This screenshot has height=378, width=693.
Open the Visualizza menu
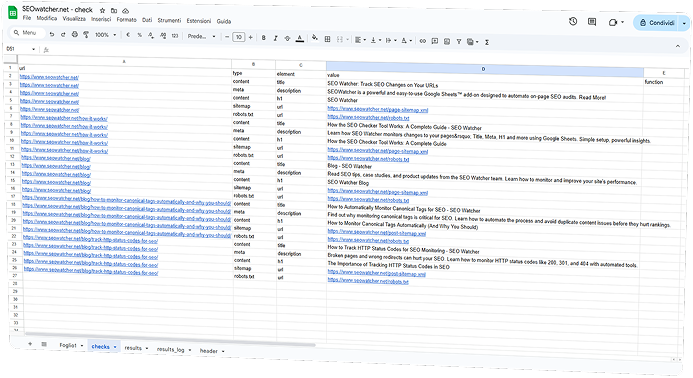click(x=74, y=19)
